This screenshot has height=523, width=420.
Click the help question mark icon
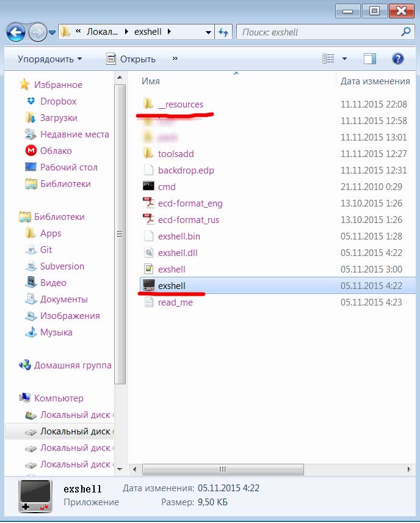coord(398,59)
